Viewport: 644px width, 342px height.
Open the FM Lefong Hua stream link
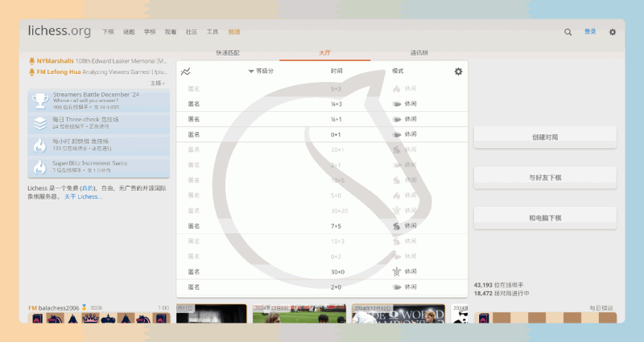click(98, 72)
